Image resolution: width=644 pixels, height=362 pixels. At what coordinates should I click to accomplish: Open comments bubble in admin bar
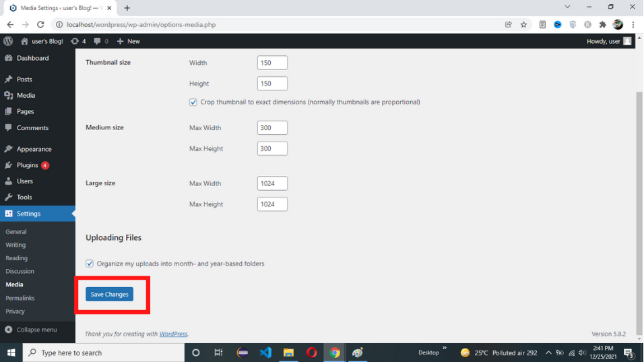coord(101,41)
